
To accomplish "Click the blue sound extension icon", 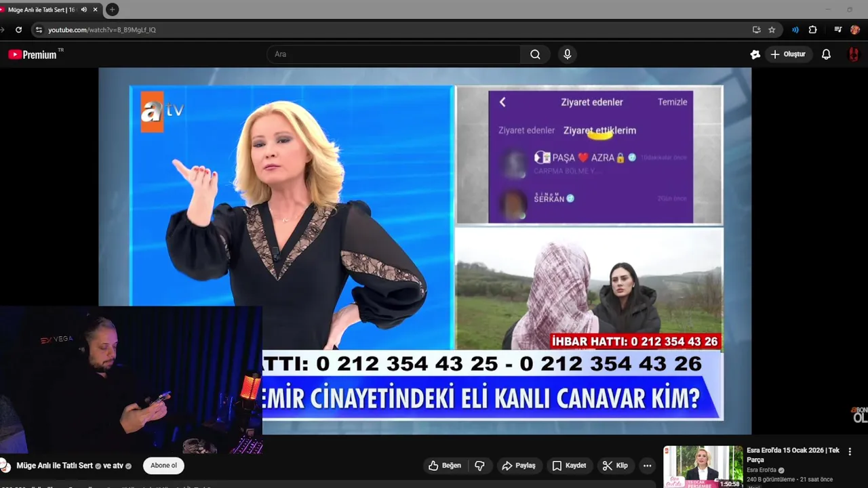I will [x=795, y=30].
